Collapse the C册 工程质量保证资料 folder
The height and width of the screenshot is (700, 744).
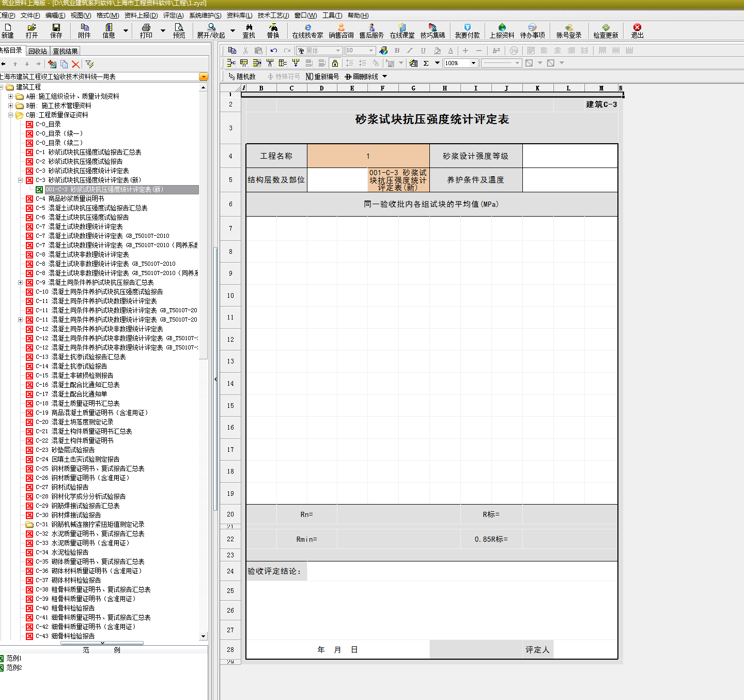pos(11,115)
